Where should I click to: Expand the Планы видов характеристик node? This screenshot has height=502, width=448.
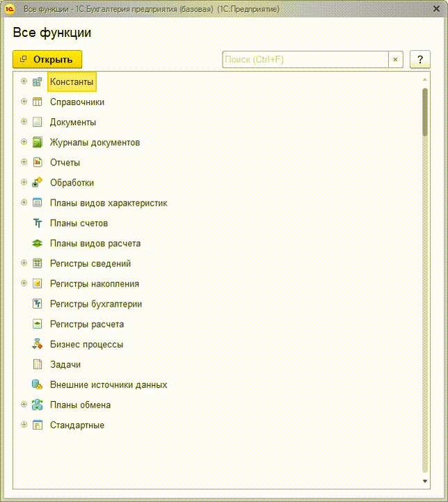click(x=24, y=202)
